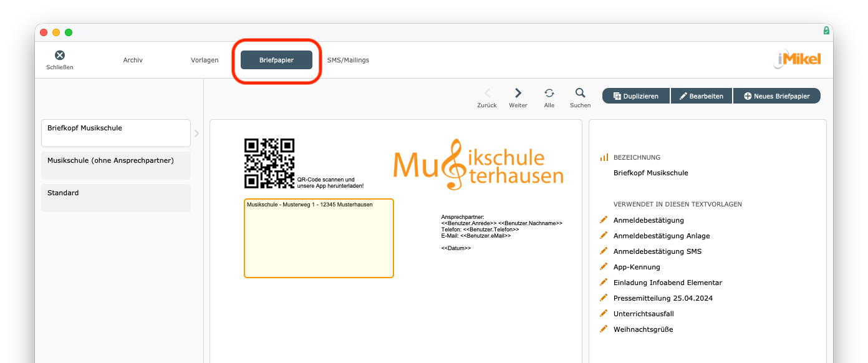This screenshot has height=363, width=868.
Task: Click the Duplizieren button
Action: pos(636,96)
